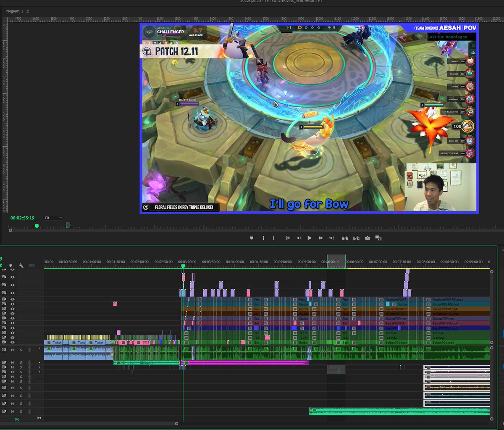The width and height of the screenshot is (504, 430).
Task: Click the Program monitor zoom scroll bar handle
Action: click(10, 230)
